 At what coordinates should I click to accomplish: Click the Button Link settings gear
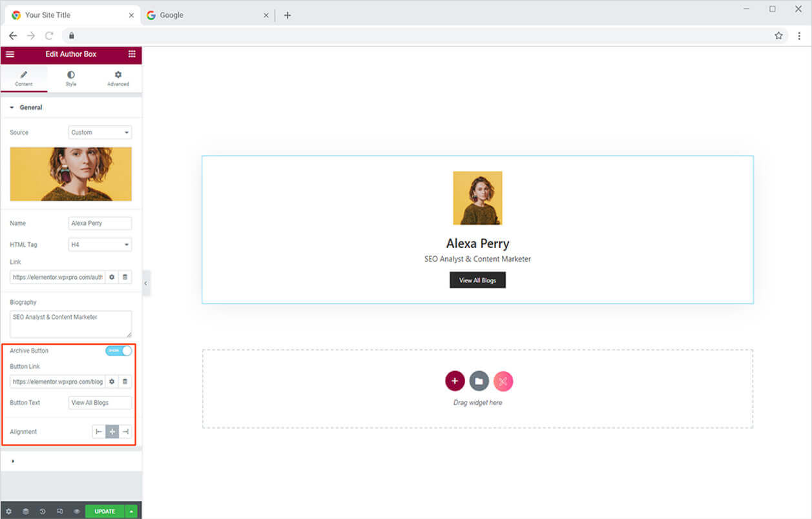[112, 382]
